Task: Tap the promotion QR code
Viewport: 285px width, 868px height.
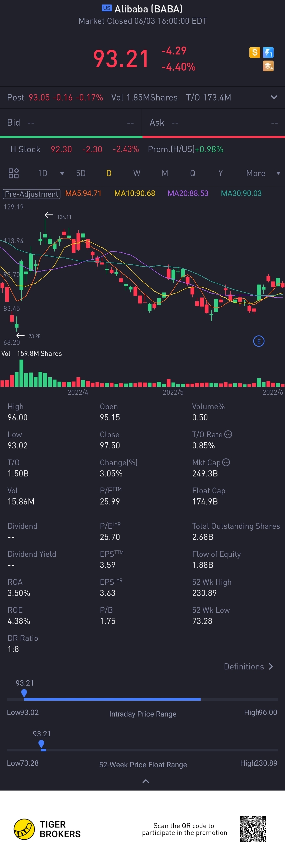Action: (x=253, y=829)
